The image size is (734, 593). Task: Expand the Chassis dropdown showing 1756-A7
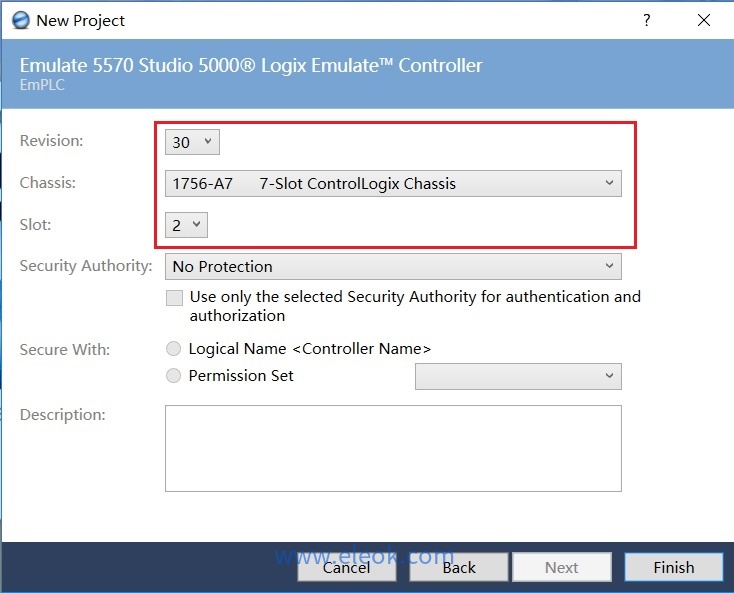click(x=393, y=184)
